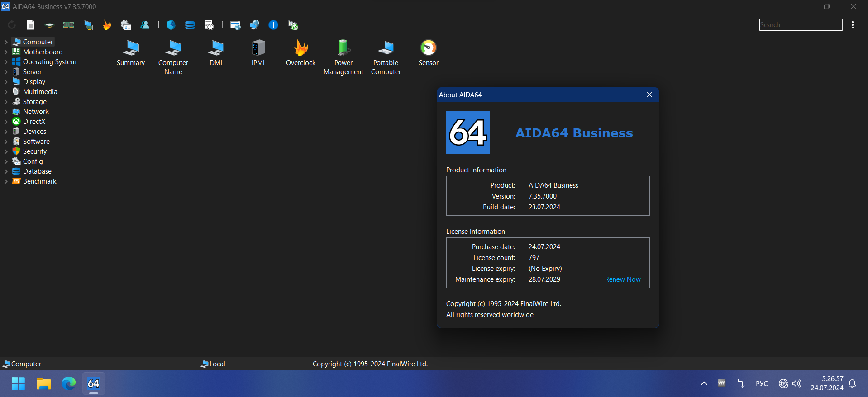The width and height of the screenshot is (868, 397).
Task: Show hidden system tray icons
Action: pyautogui.click(x=704, y=383)
